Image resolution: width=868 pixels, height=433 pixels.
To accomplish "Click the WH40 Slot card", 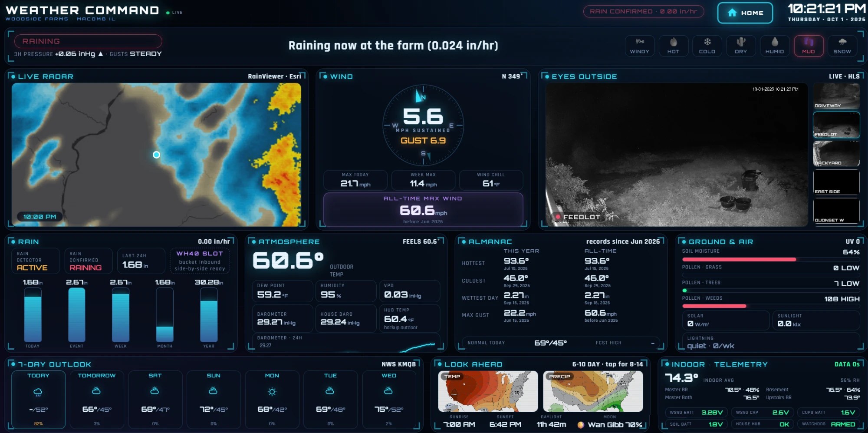I will [x=200, y=261].
